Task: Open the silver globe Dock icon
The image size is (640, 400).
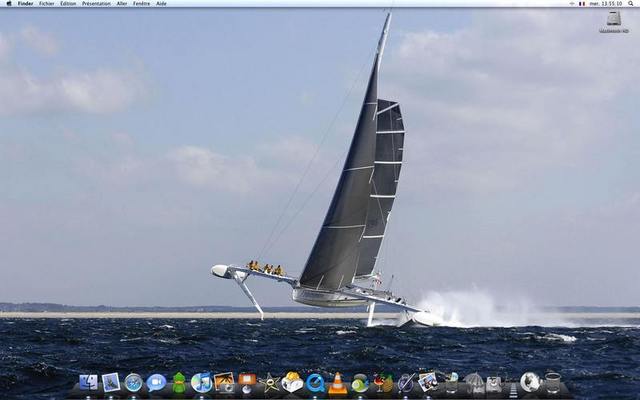Action: pos(530,382)
